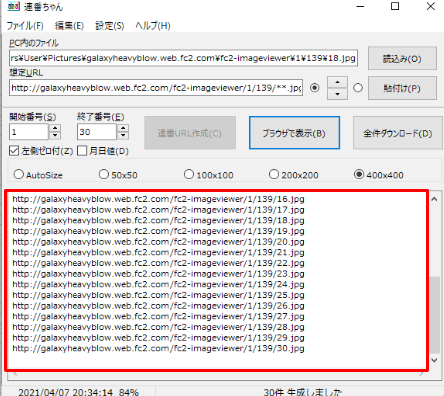444x396 pixels.
Task: Click the up arrow of the URL spinner
Action: (x=337, y=82)
